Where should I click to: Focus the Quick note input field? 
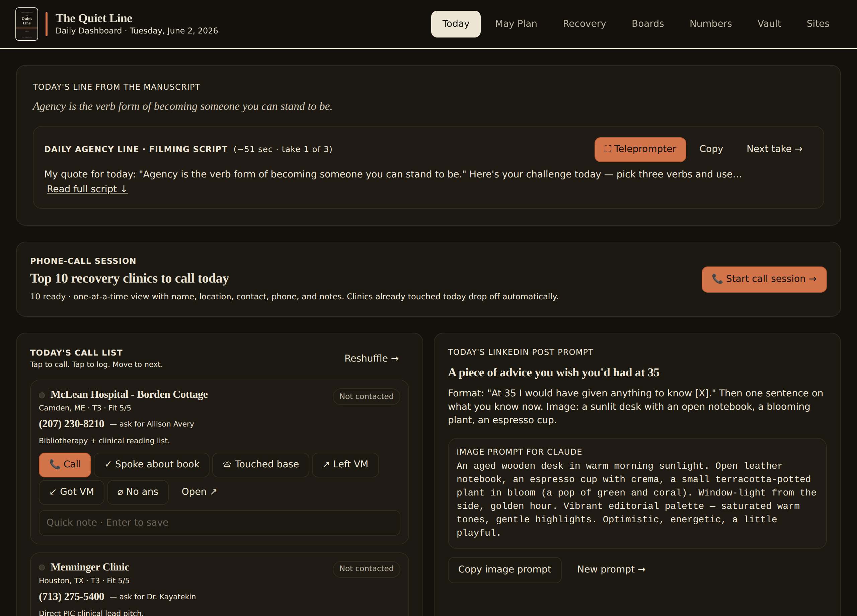pos(219,523)
